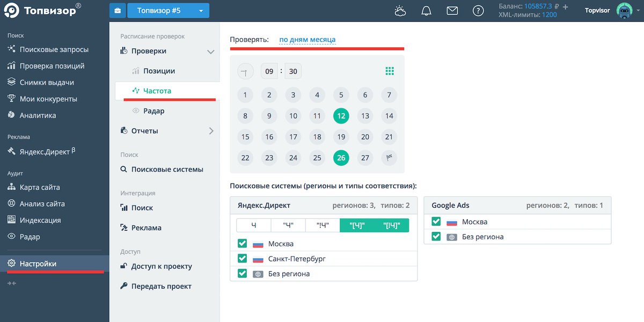Open the messages envelope icon
The width and height of the screenshot is (644, 322).
(x=452, y=10)
